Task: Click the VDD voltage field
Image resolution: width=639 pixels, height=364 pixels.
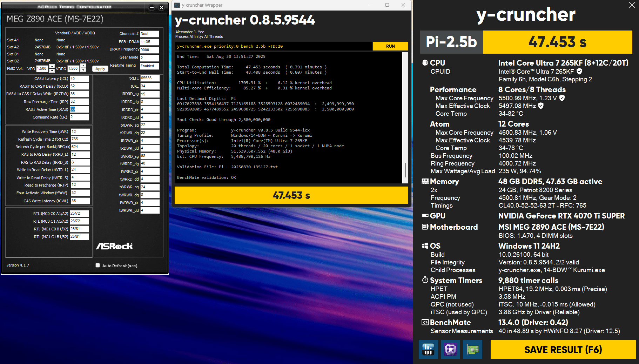Action: (42, 69)
